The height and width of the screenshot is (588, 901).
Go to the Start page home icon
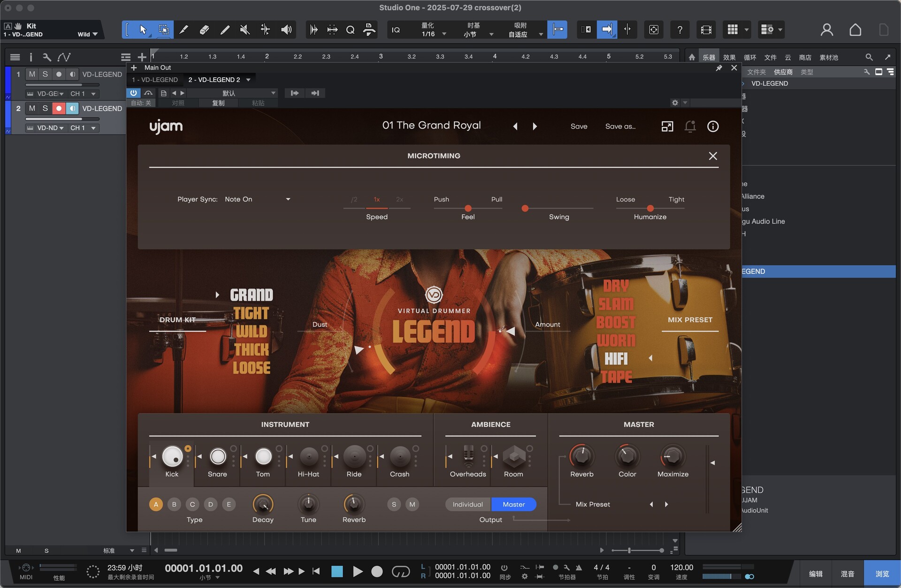pos(855,30)
